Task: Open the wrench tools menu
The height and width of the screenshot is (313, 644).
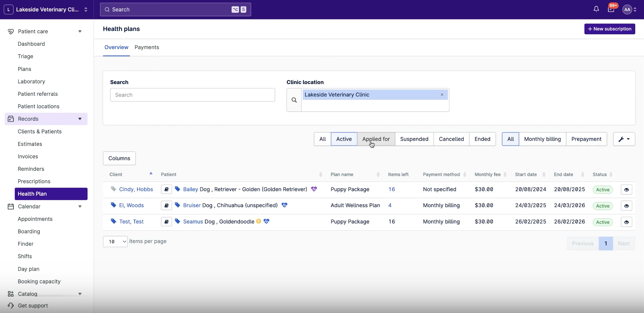Action: [624, 139]
